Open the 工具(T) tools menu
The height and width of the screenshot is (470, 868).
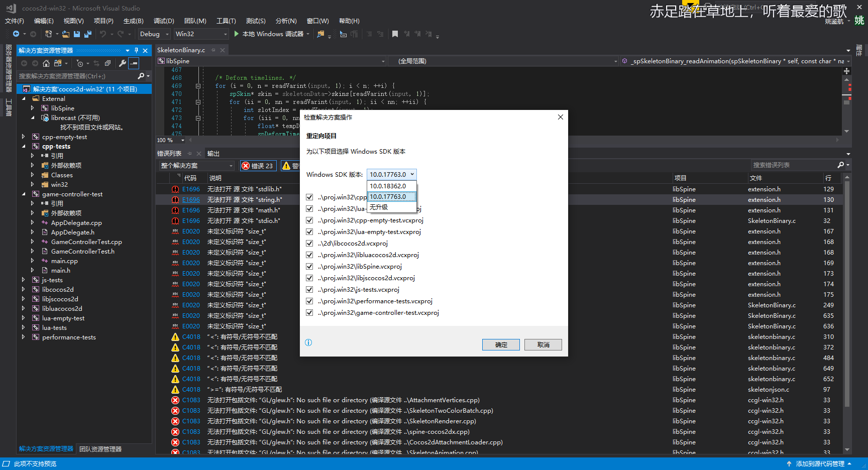click(226, 21)
